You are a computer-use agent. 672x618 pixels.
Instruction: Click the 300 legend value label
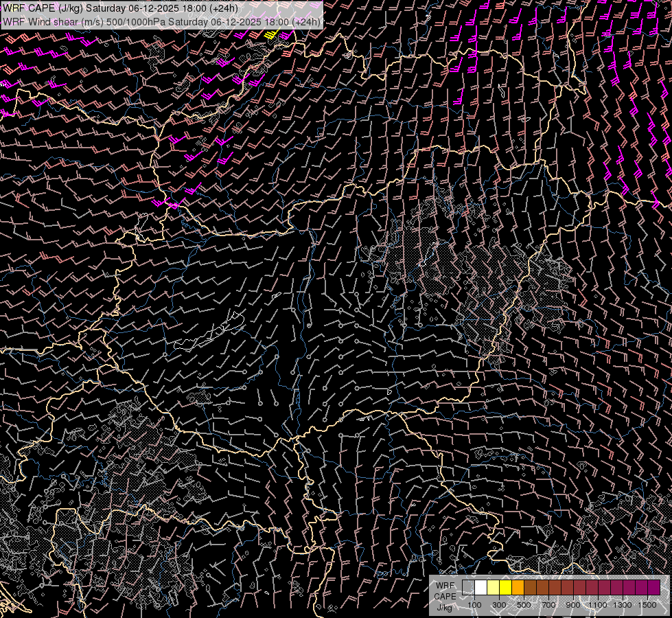coord(499,605)
